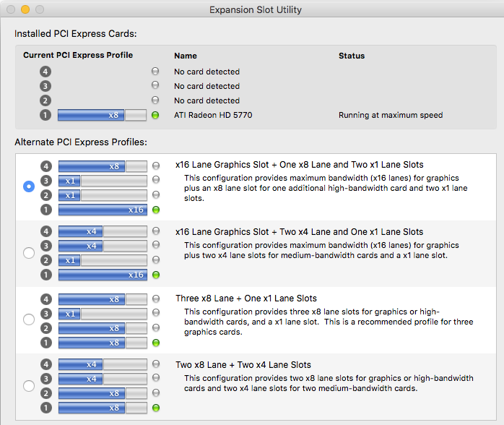
Task: Choose the Three x8 Lane + One x1 profile
Action: 29,319
